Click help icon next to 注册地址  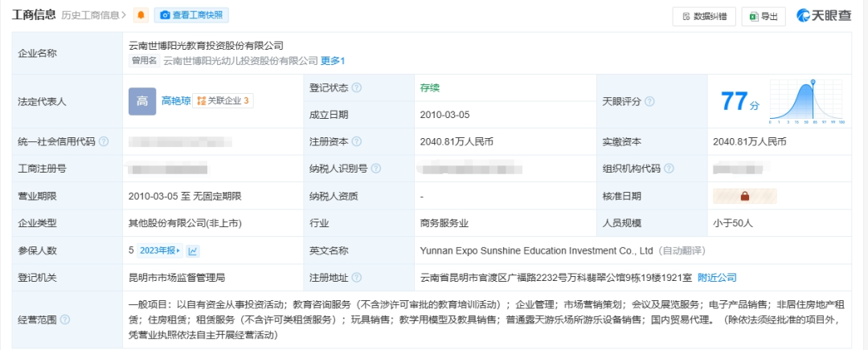click(x=357, y=278)
